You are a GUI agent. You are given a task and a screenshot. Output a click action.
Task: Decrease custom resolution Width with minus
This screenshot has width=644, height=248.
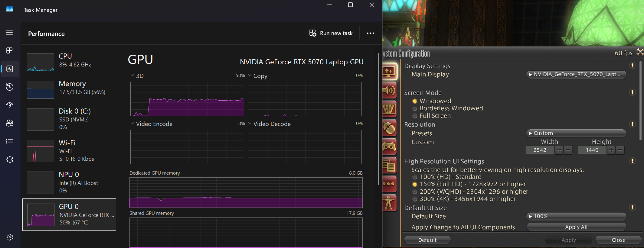(x=568, y=150)
